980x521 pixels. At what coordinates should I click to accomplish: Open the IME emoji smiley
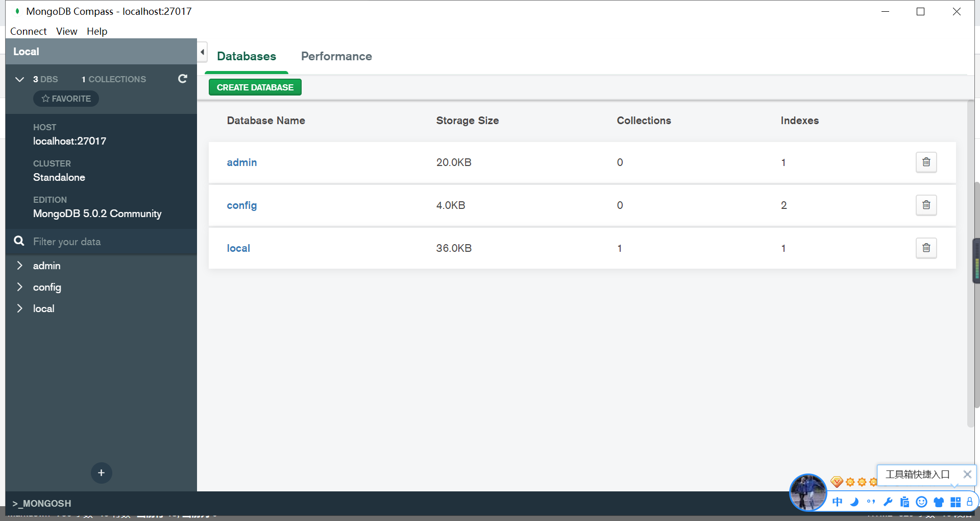[x=921, y=502]
